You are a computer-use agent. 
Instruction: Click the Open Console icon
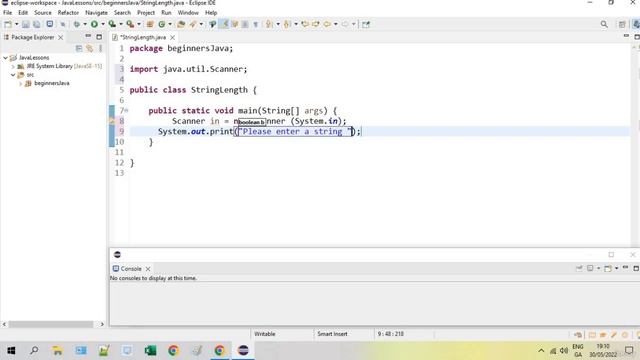click(608, 268)
